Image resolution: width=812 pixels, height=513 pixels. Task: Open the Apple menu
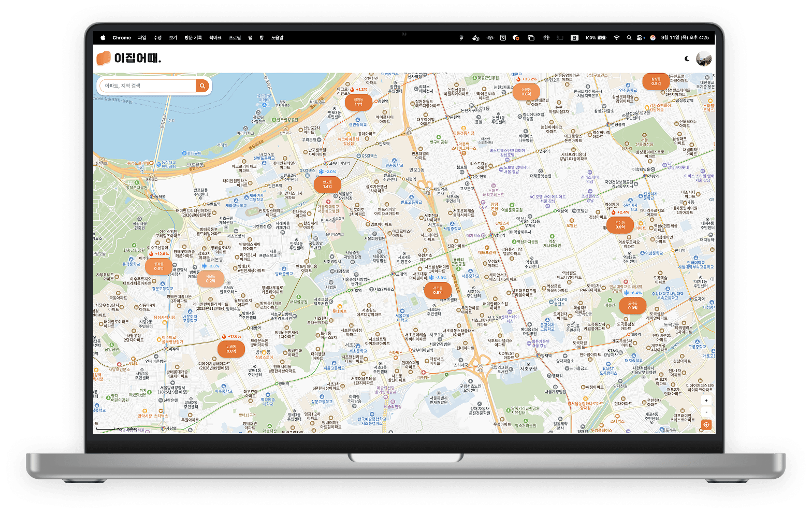(103, 38)
